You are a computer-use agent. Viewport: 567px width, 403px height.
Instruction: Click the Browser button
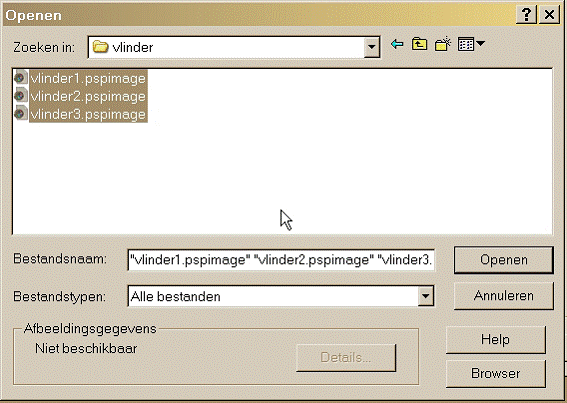click(x=495, y=373)
